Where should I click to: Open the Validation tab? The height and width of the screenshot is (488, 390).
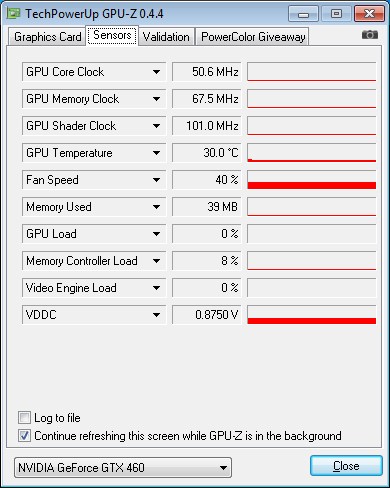click(x=166, y=37)
